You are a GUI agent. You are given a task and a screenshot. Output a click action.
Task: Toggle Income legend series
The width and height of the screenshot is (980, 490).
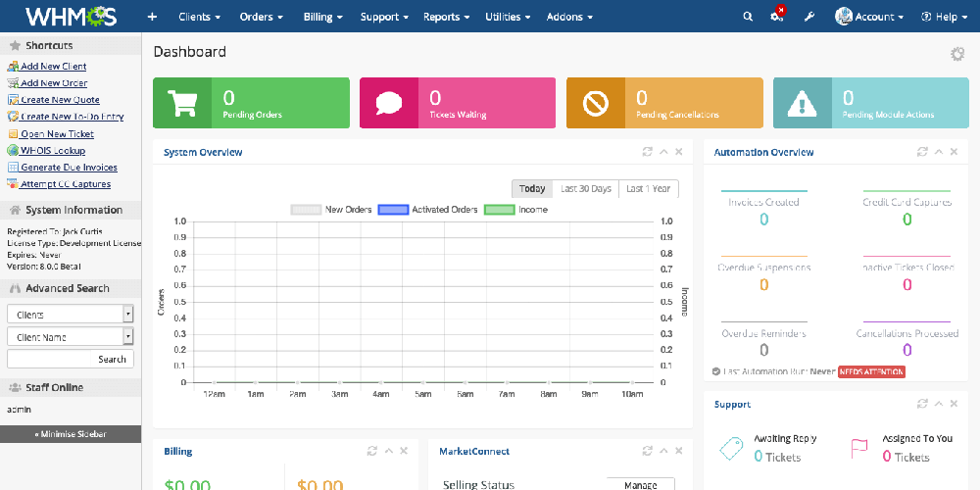point(516,210)
